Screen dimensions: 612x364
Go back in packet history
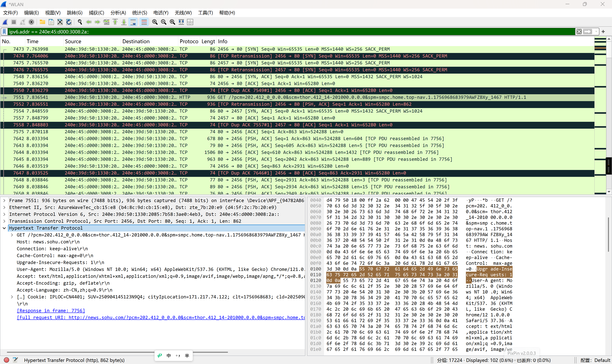pyautogui.click(x=89, y=22)
